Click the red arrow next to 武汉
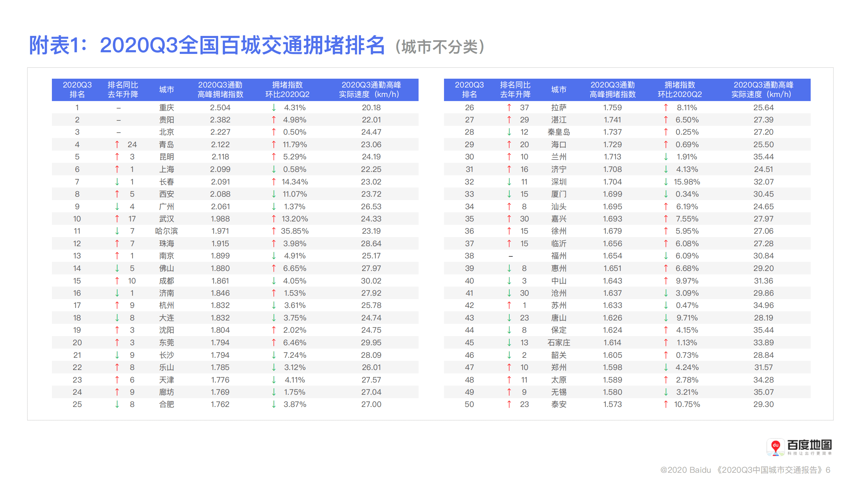The height and width of the screenshot is (488, 868). [x=117, y=219]
